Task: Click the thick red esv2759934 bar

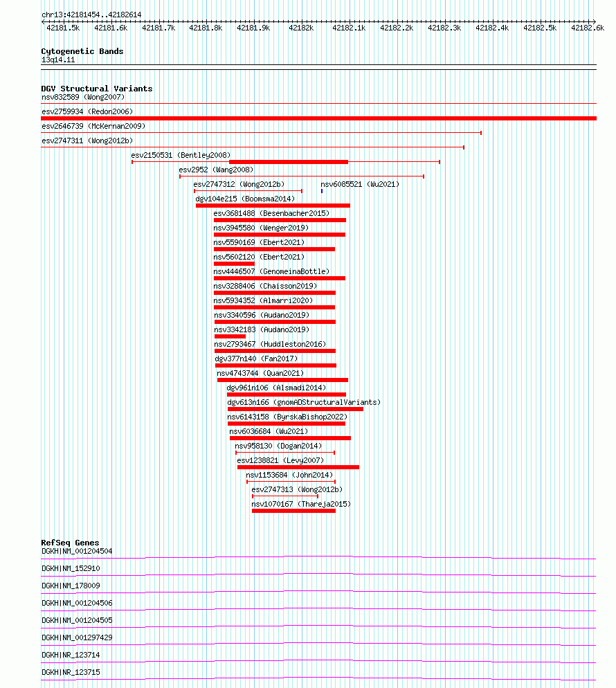Action: tap(318, 118)
